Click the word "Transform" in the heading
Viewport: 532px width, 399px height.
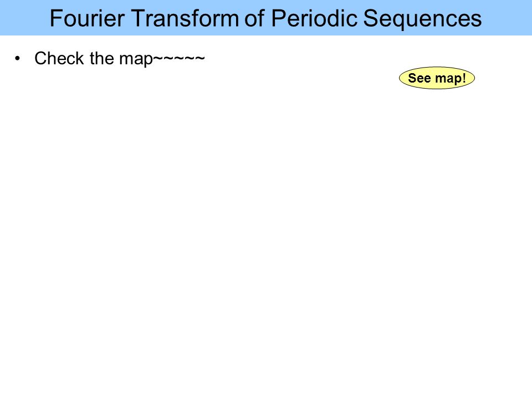(x=185, y=18)
